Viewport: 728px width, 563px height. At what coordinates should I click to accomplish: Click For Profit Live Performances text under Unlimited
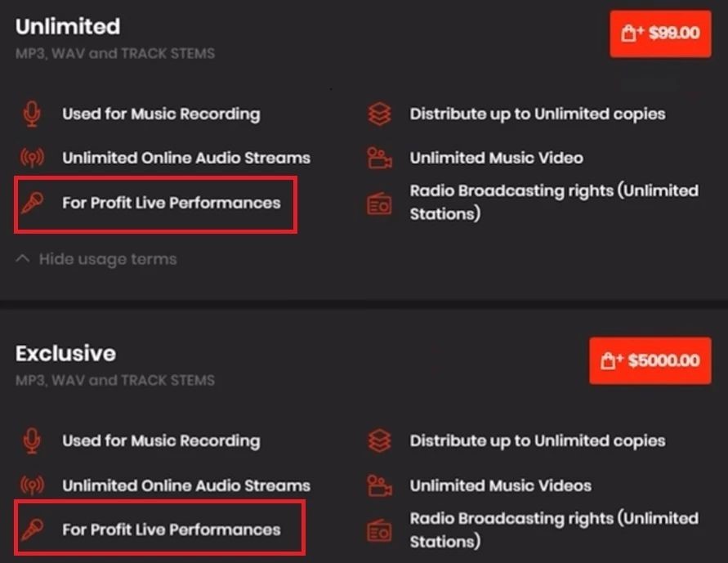coord(171,203)
